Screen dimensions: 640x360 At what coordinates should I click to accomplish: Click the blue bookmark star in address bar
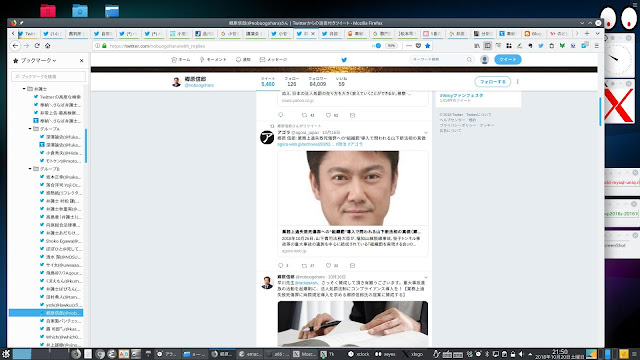[x=428, y=46]
